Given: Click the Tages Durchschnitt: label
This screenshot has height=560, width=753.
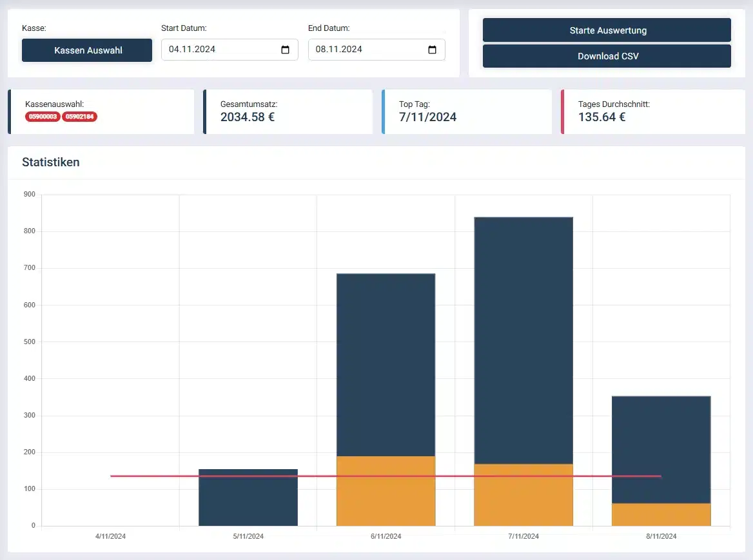Looking at the screenshot, I should (614, 104).
